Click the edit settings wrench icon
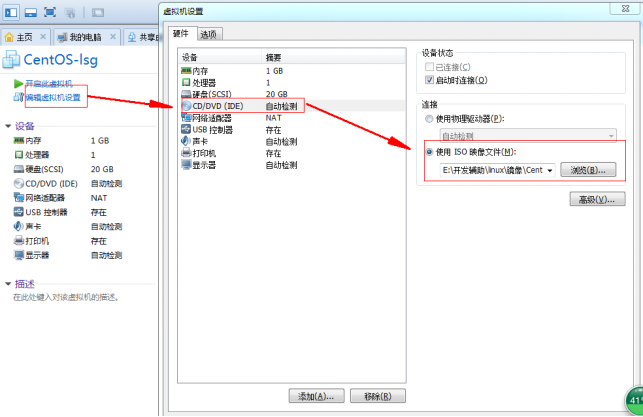The height and width of the screenshot is (417, 643). (19, 97)
